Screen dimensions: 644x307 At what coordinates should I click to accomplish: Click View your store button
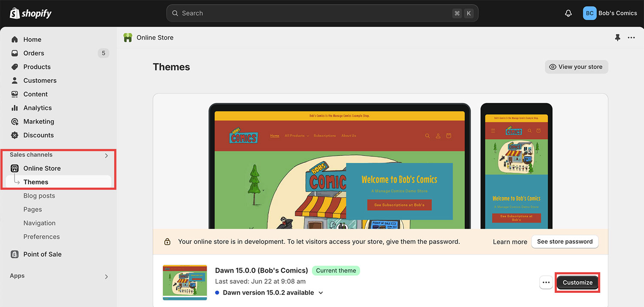point(577,67)
